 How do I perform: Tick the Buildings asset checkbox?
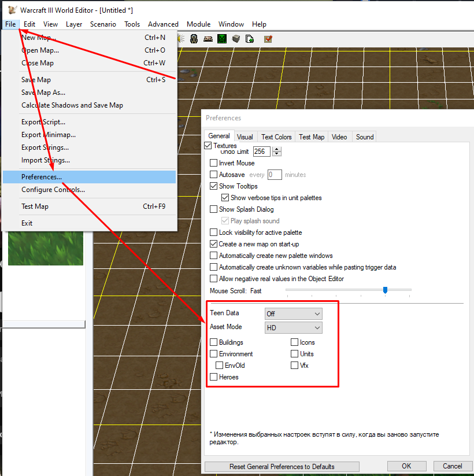(214, 342)
